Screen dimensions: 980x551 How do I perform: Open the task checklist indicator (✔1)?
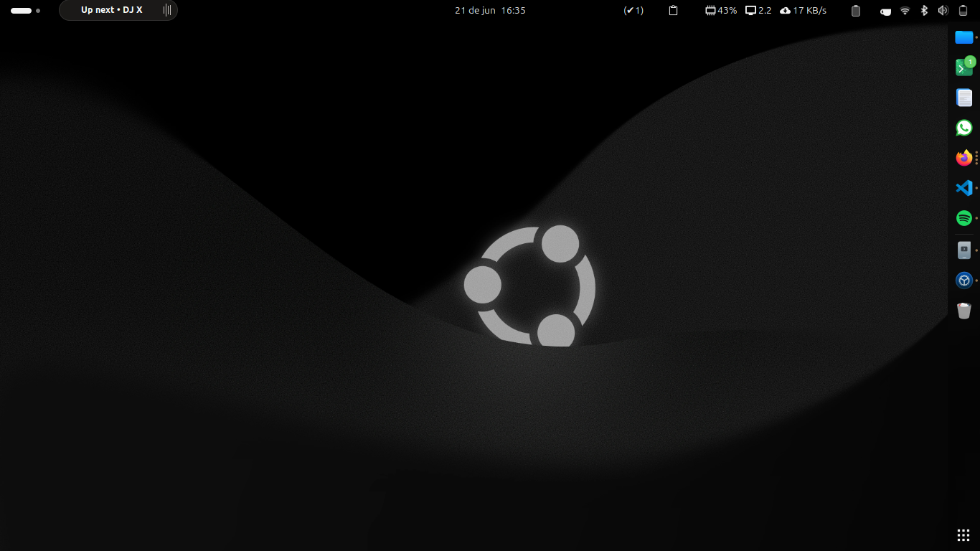(633, 11)
